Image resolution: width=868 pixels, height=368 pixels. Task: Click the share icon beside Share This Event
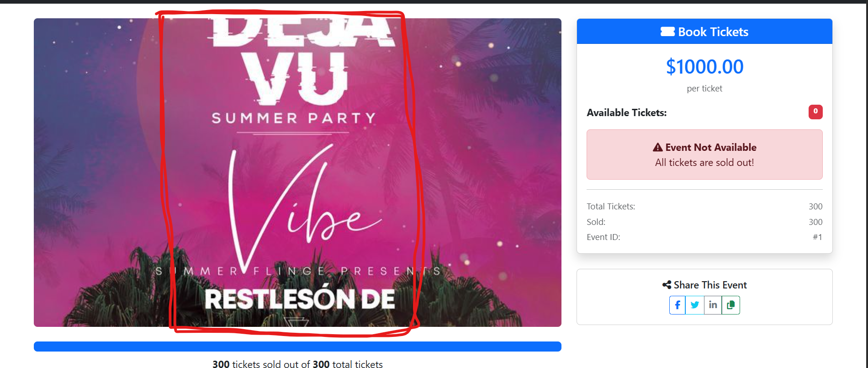click(x=667, y=285)
